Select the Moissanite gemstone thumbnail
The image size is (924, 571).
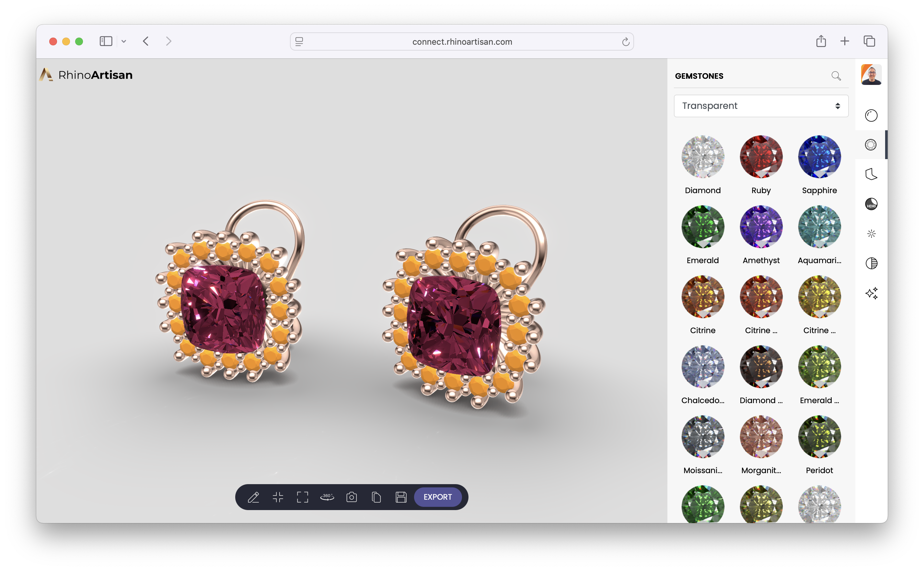[702, 437]
